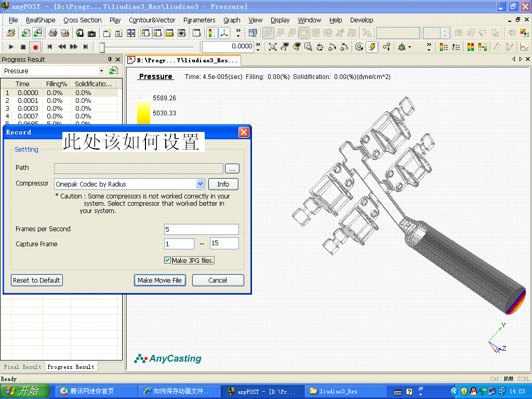Image resolution: width=532 pixels, height=399 pixels.
Task: Close the Record dialog
Action: [x=244, y=132]
